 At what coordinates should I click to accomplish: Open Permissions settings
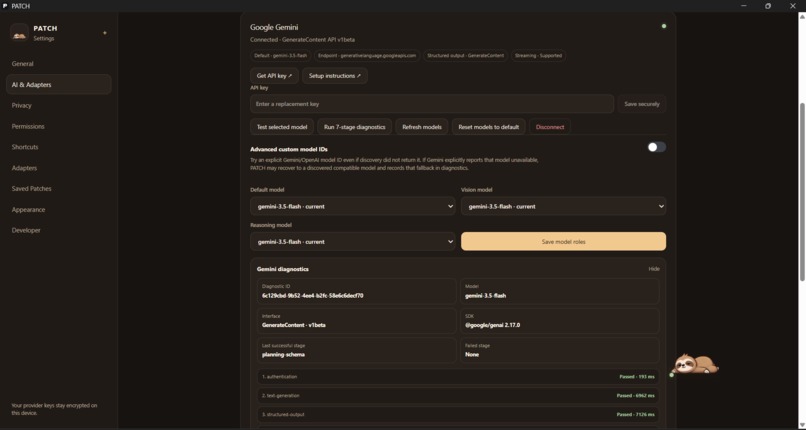(59, 126)
